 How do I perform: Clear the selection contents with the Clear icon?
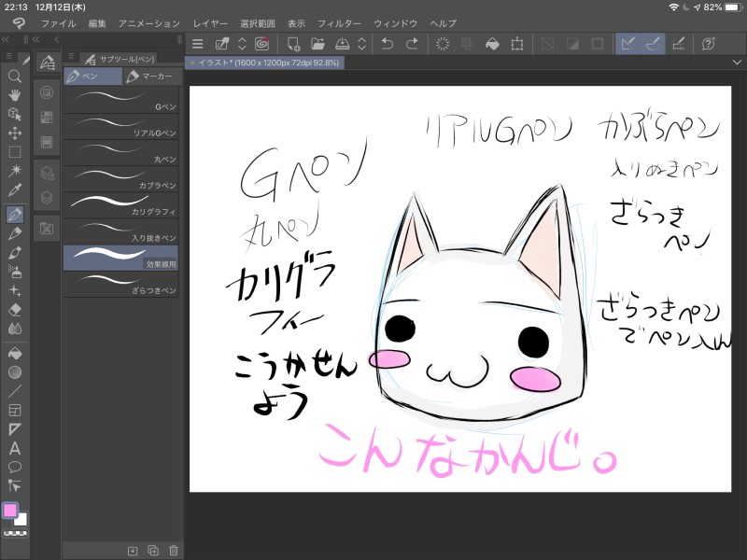coord(443,44)
